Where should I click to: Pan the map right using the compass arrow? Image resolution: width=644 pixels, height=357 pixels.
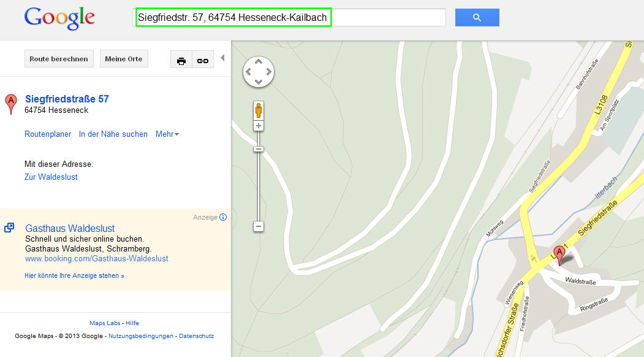click(268, 72)
